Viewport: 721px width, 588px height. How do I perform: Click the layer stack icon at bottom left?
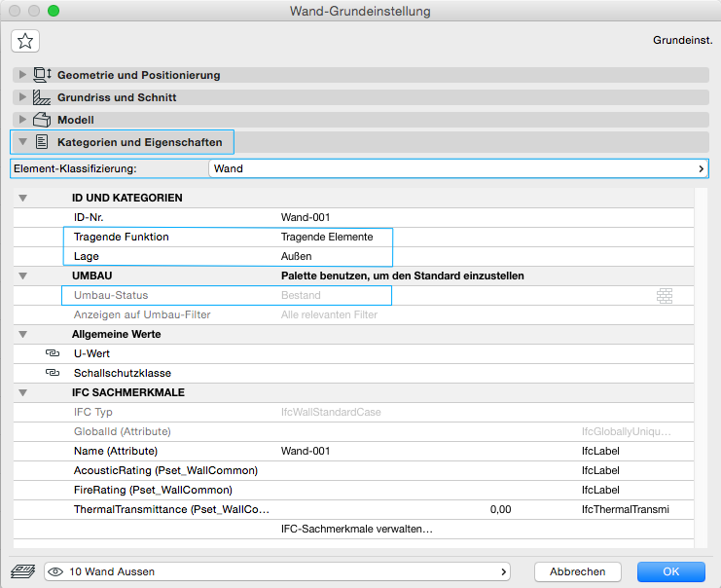[x=22, y=571]
